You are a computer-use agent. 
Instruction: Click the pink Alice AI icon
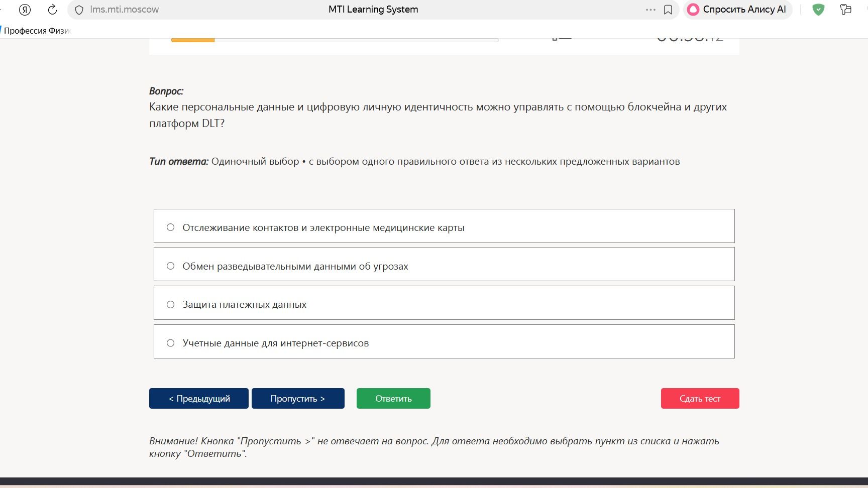[x=693, y=10]
